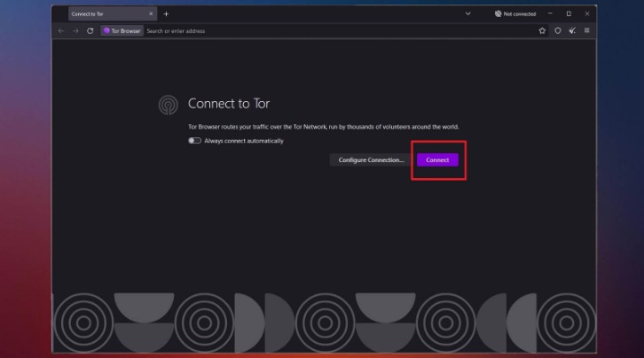644x358 pixels.
Task: Maximize the Tor Browser window
Action: coord(569,14)
